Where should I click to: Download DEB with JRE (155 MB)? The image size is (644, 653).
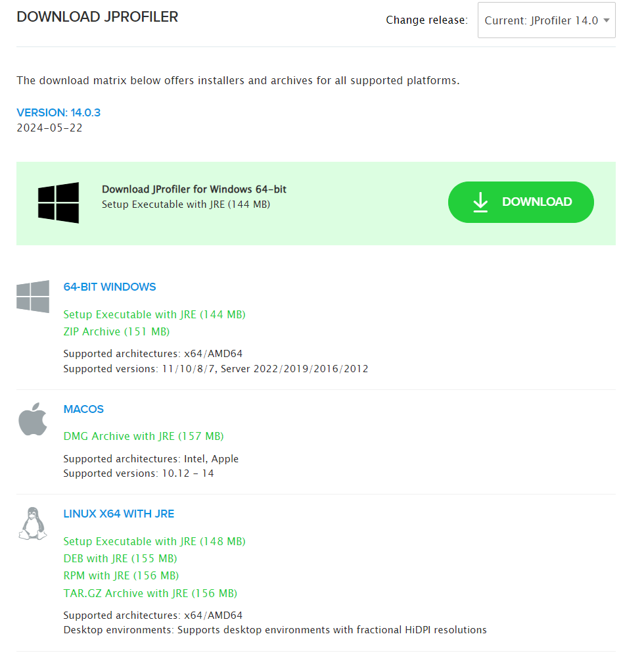[120, 558]
